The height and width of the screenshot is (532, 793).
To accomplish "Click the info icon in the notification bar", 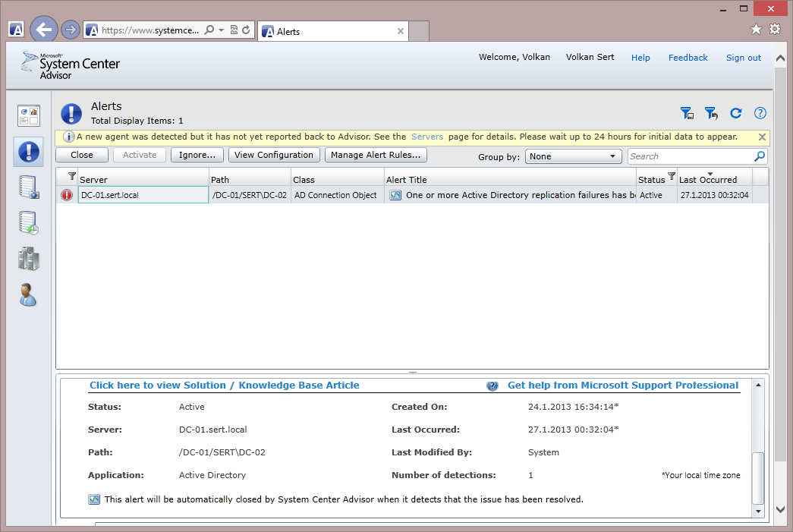I will tap(68, 137).
